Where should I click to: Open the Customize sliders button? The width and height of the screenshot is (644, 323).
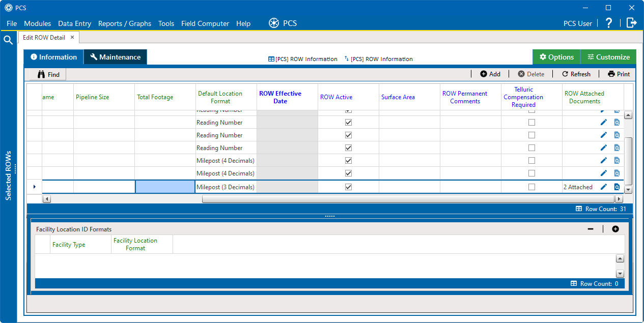click(608, 57)
